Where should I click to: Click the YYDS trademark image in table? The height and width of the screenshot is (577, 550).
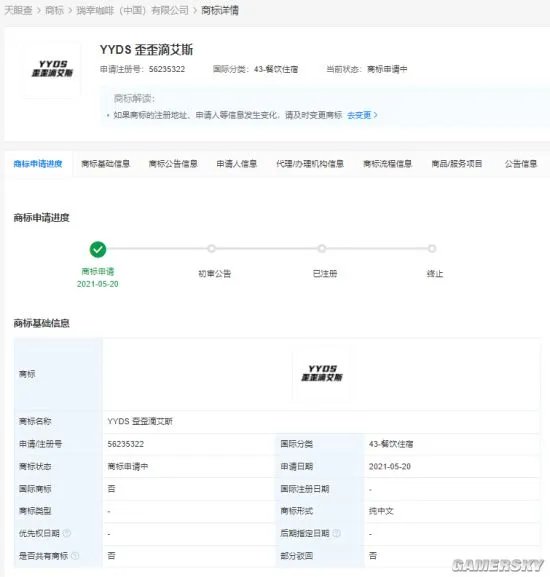point(322,373)
